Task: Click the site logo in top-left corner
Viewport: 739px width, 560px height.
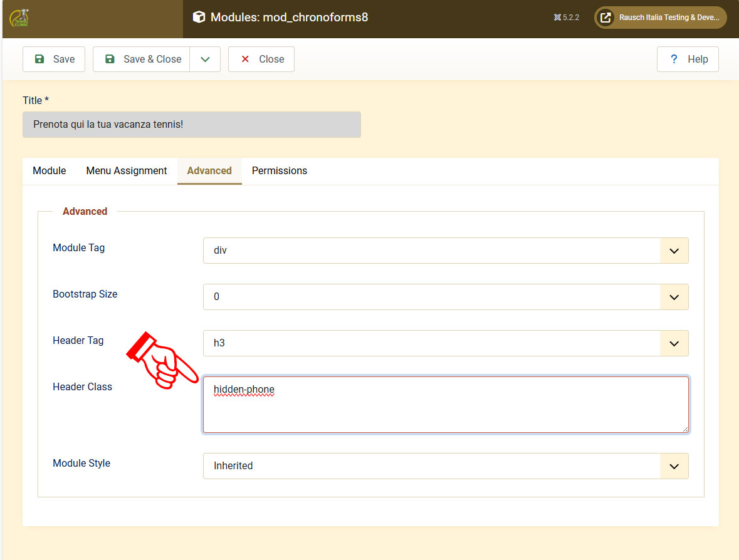Action: [19, 18]
